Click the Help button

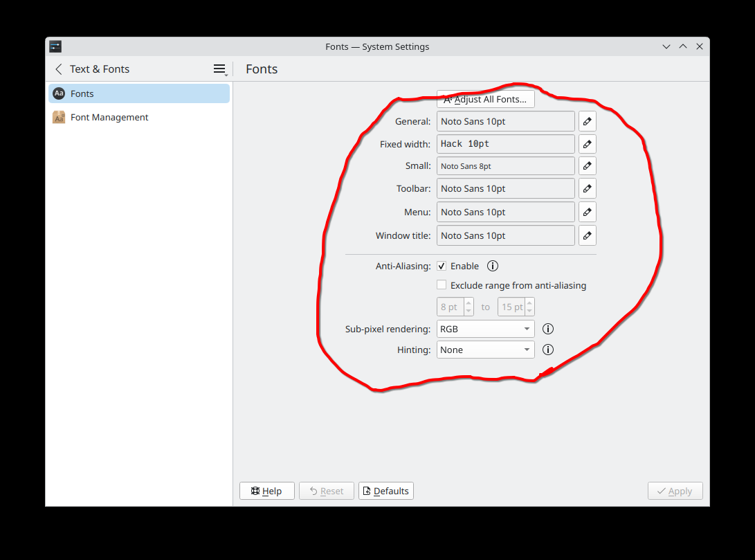tap(266, 491)
